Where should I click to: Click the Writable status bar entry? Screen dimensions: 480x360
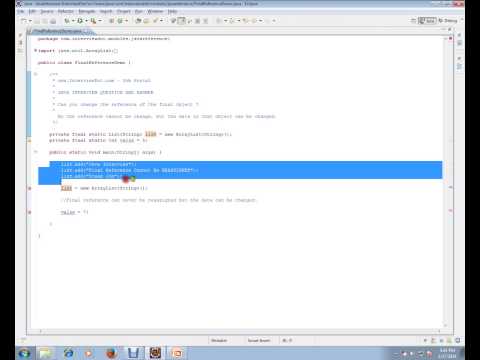[x=219, y=341]
